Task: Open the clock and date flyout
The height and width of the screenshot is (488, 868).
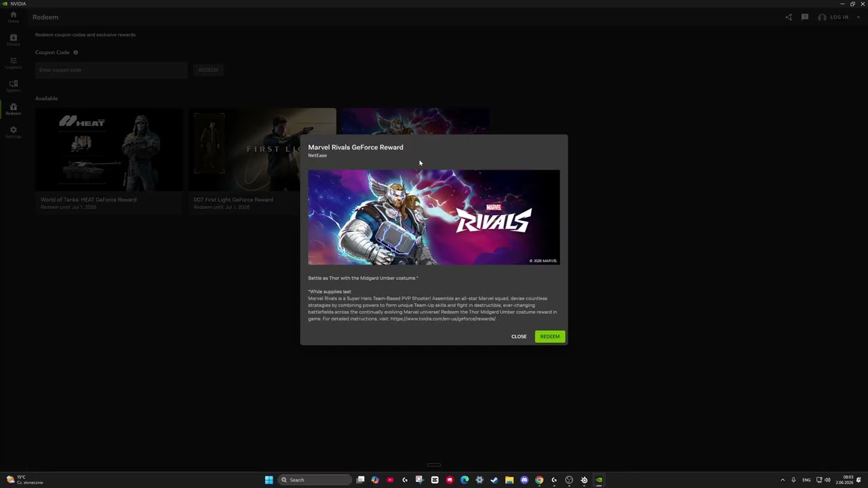Action: pyautogui.click(x=845, y=480)
